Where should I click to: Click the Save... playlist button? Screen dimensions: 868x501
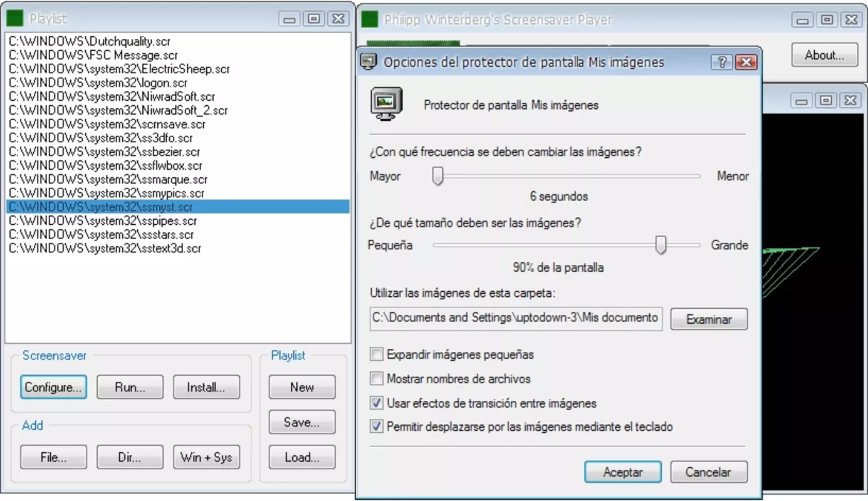tap(302, 422)
